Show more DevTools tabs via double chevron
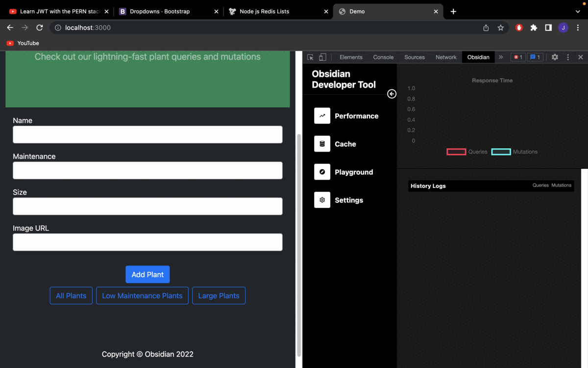 tap(501, 57)
